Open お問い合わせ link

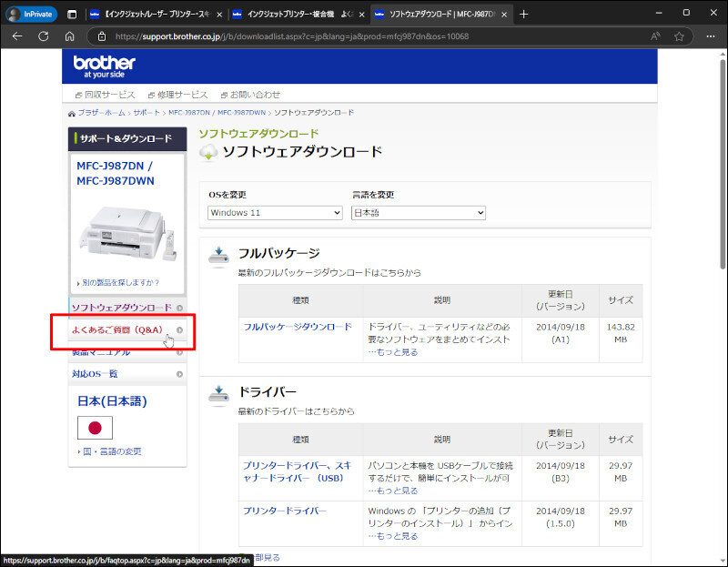point(251,95)
